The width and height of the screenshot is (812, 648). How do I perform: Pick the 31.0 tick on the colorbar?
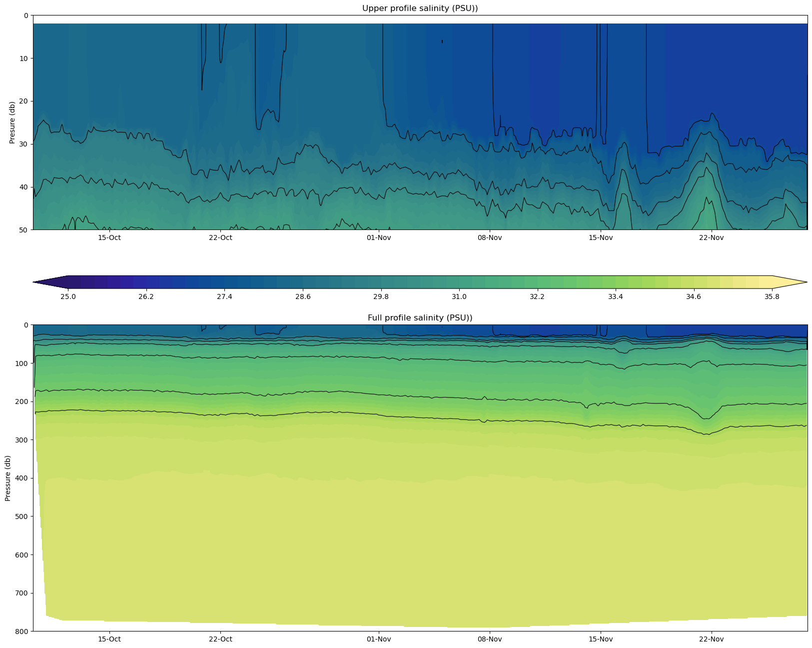[459, 297]
